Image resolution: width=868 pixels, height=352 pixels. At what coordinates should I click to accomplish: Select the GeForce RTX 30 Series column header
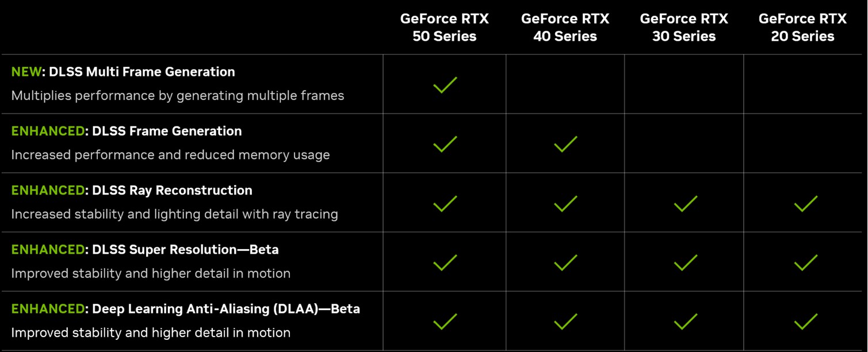tap(684, 28)
